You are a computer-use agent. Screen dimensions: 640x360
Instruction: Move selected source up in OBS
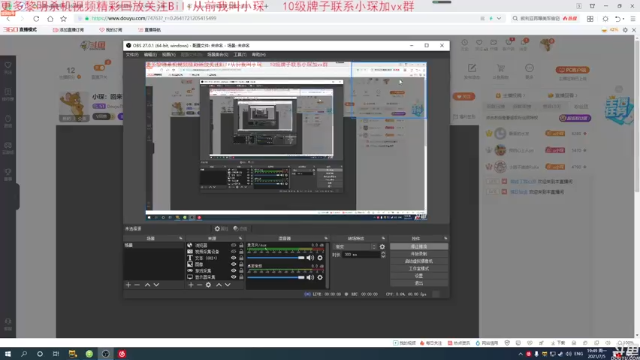219,285
